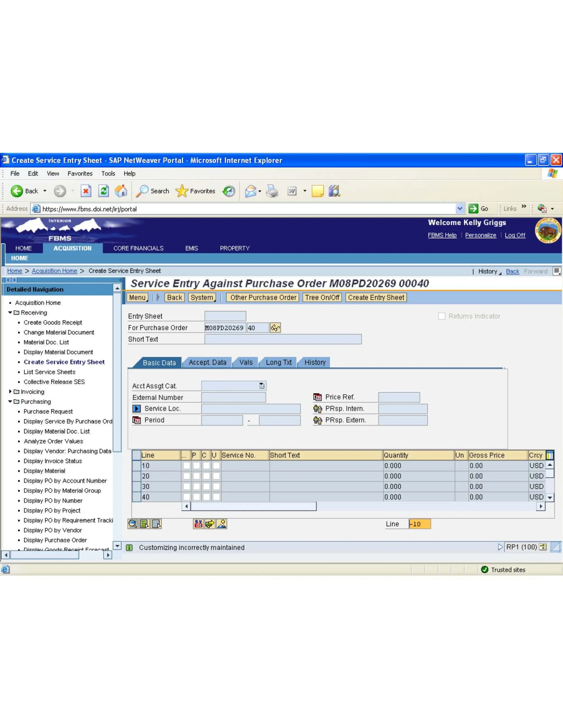This screenshot has height=728, width=563.
Task: Open the Favorites star button
Action: pos(195,191)
